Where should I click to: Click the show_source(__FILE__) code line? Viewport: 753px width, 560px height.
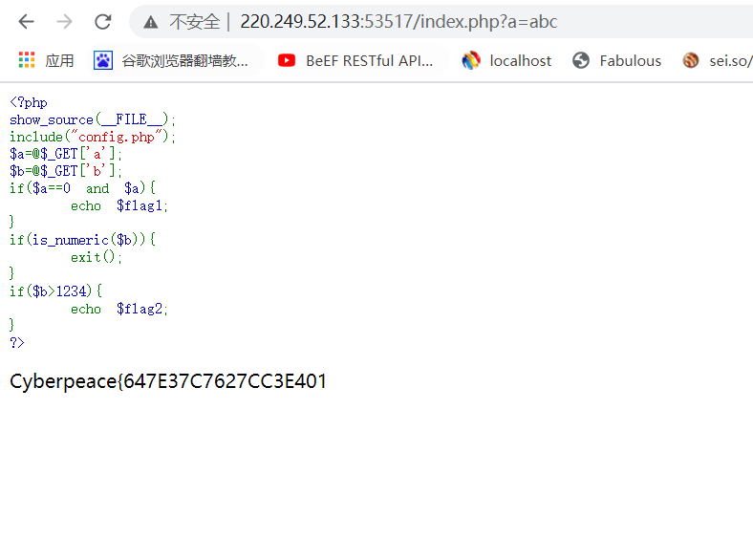click(93, 119)
